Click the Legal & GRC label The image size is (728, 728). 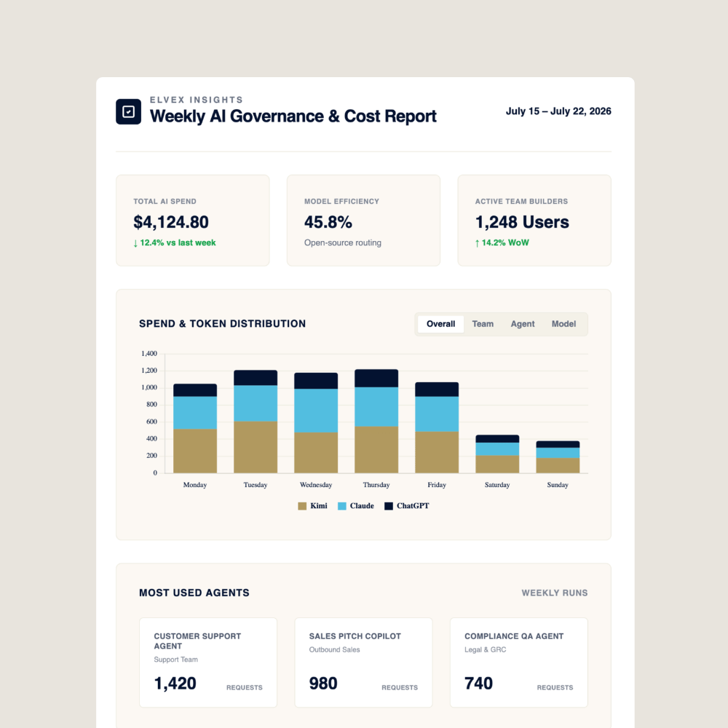point(485,650)
